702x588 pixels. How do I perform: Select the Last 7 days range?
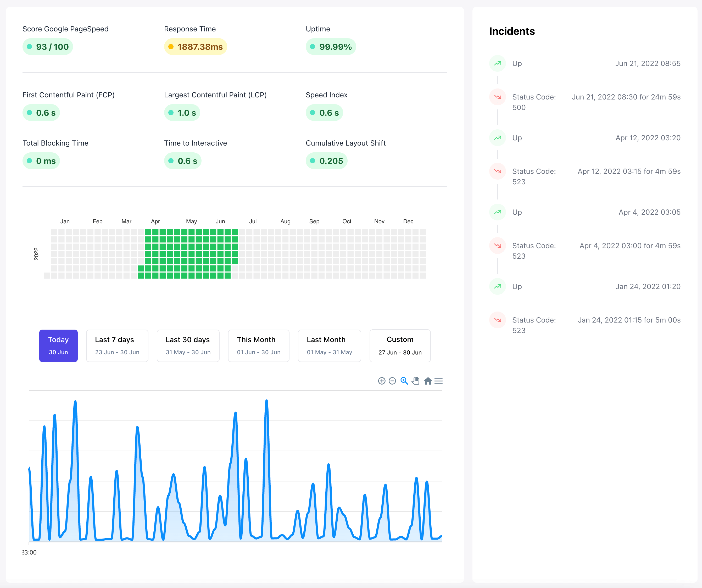pos(117,346)
